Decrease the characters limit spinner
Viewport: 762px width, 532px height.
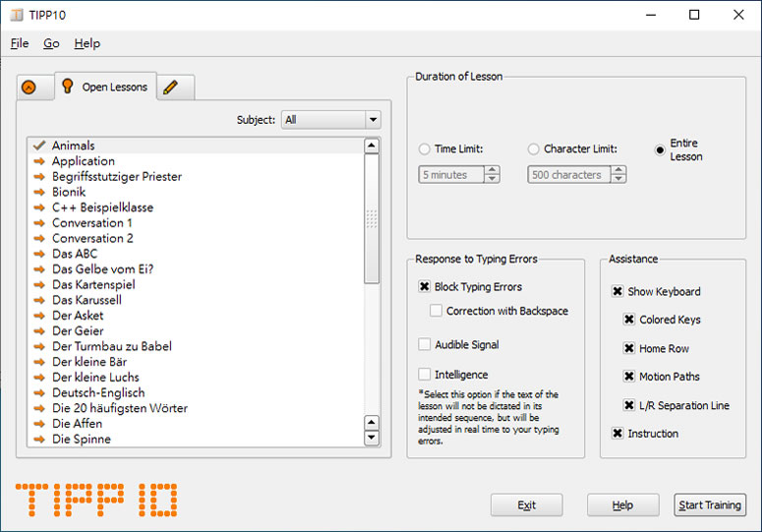(x=618, y=179)
